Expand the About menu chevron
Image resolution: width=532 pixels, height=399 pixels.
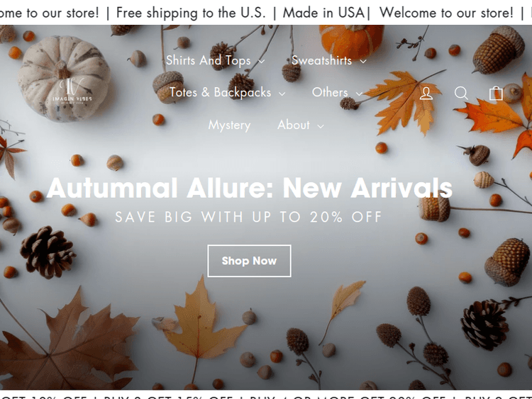pos(321,126)
